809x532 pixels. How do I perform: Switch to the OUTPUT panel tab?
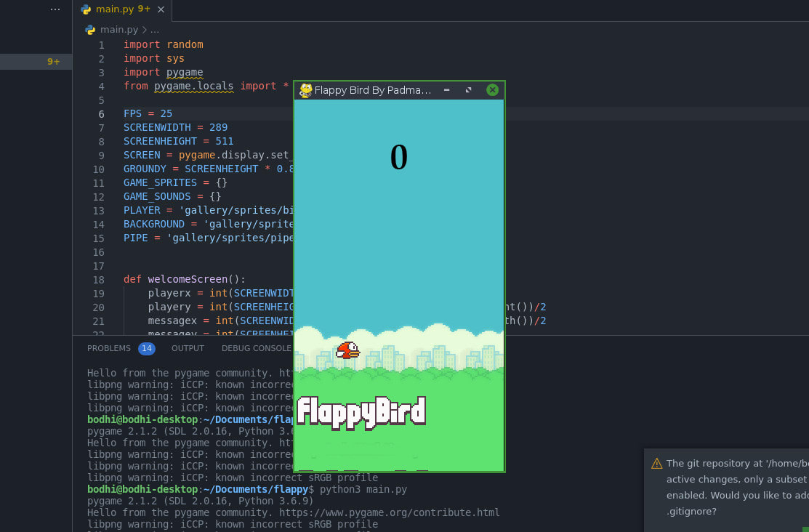click(x=188, y=348)
